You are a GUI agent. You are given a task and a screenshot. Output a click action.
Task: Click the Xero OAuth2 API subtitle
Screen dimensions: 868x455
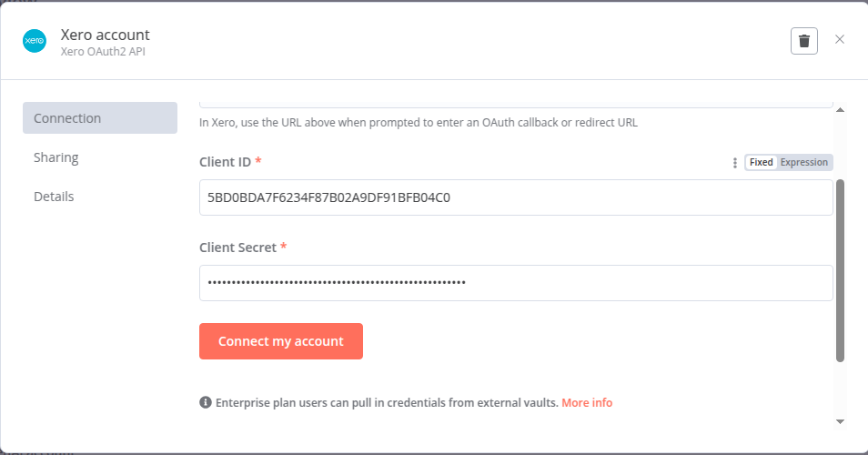[x=103, y=52]
